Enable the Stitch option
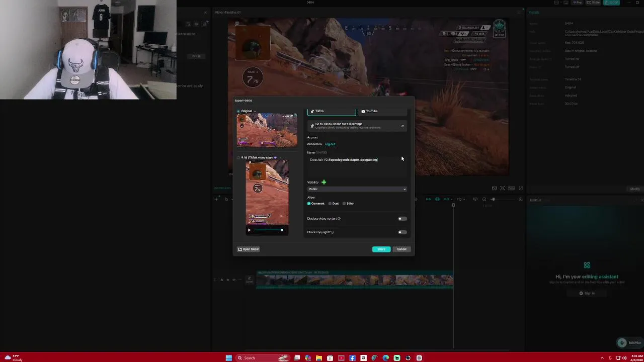This screenshot has width=644, height=362. click(344, 204)
